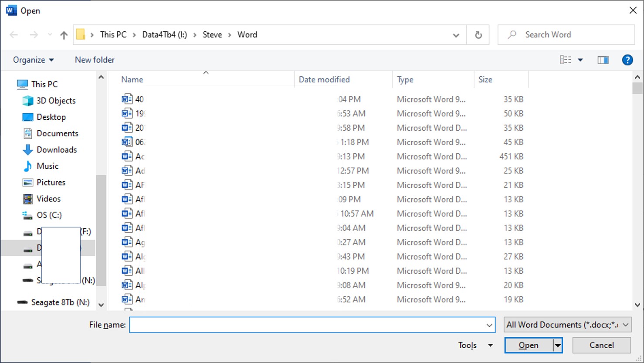Click the magnifier icon in Search Word box
The image size is (644, 363).
512,34
